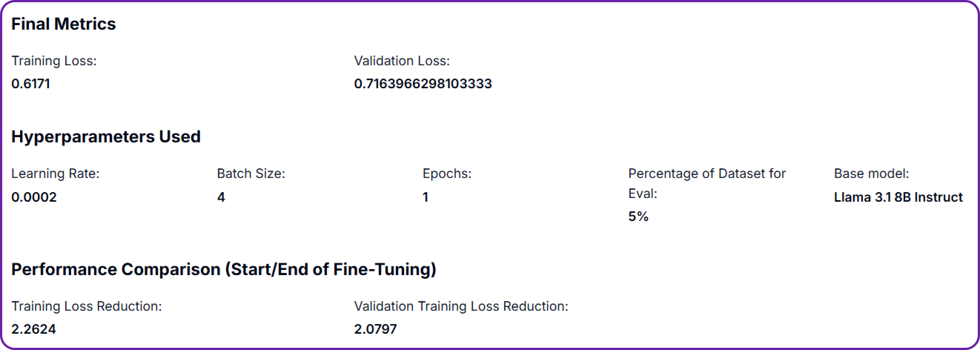Select the Learning Rate label

(56, 174)
